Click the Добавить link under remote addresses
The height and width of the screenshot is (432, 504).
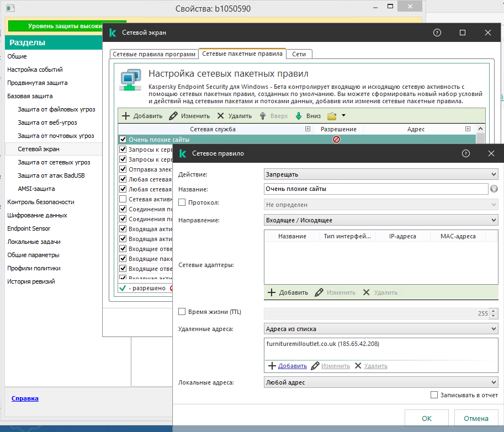point(293,366)
